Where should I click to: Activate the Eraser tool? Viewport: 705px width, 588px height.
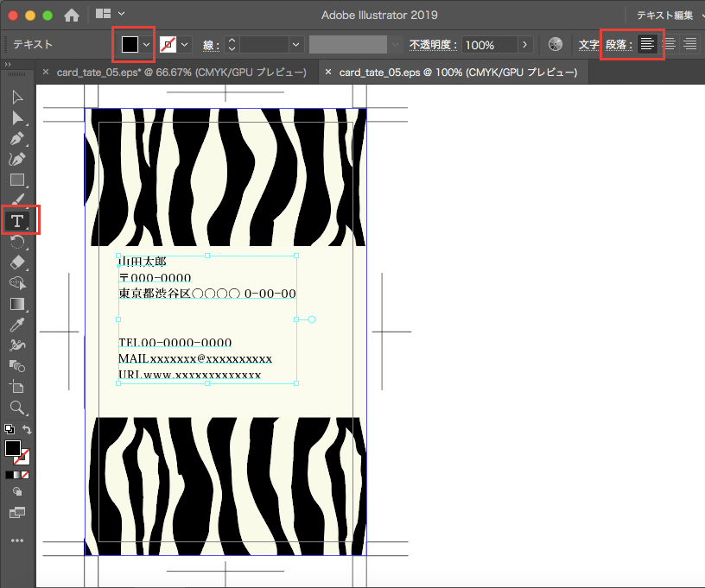(x=16, y=262)
